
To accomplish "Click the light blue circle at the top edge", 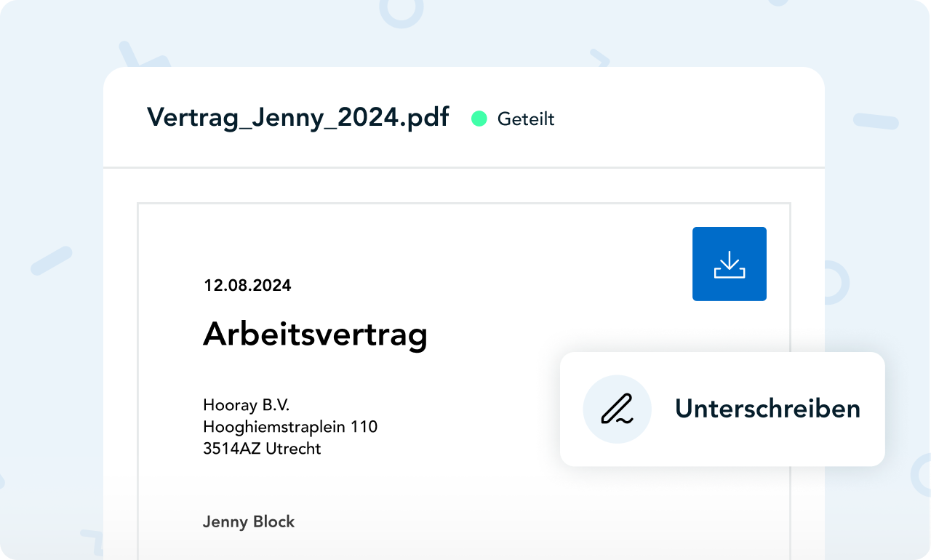I will [401, 10].
